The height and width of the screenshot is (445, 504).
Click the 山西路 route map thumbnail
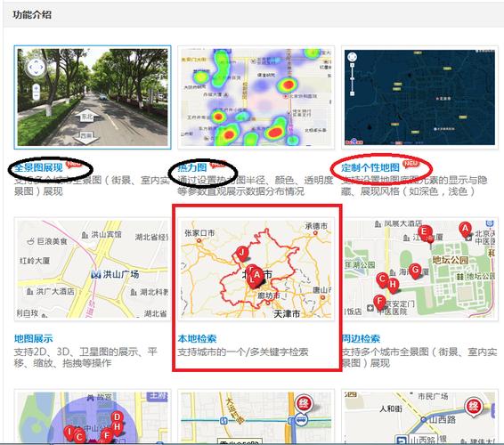click(x=419, y=417)
